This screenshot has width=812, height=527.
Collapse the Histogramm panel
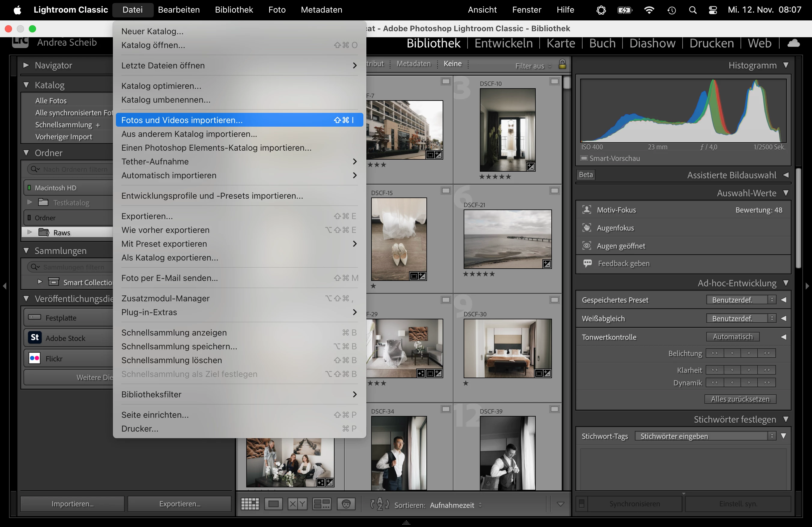click(x=786, y=65)
